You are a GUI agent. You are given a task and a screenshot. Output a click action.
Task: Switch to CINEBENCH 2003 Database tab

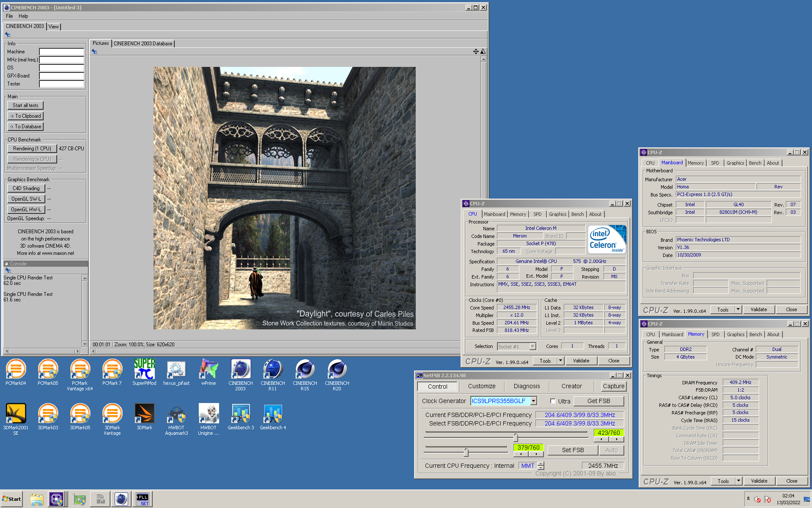[x=143, y=44]
